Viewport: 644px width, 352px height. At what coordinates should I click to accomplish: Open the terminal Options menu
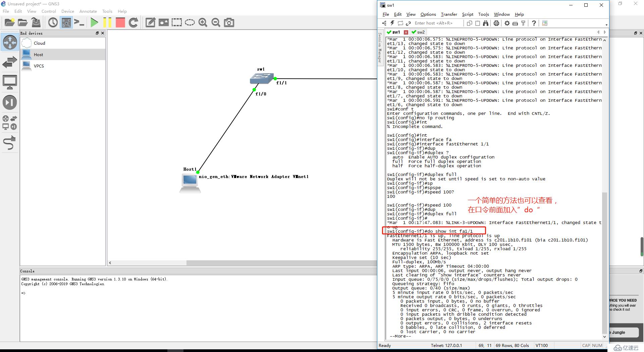428,14
